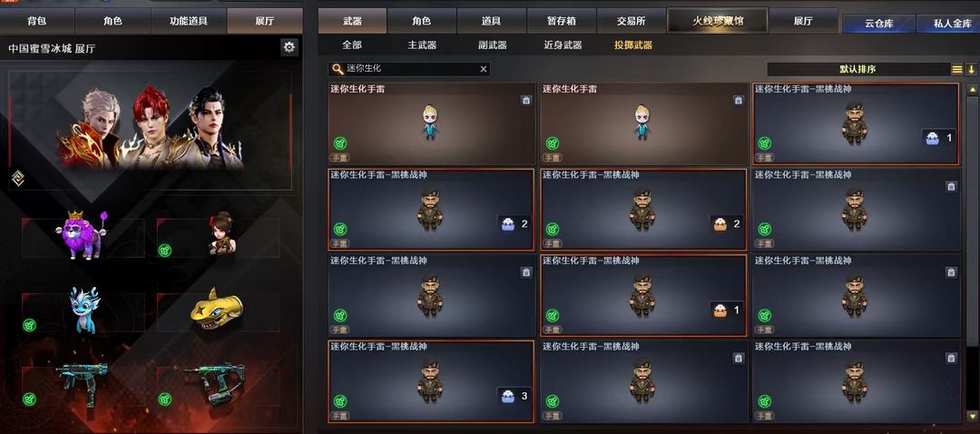Image resolution: width=980 pixels, height=434 pixels.
Task: Switch to the left 背包 tab
Action: click(36, 21)
